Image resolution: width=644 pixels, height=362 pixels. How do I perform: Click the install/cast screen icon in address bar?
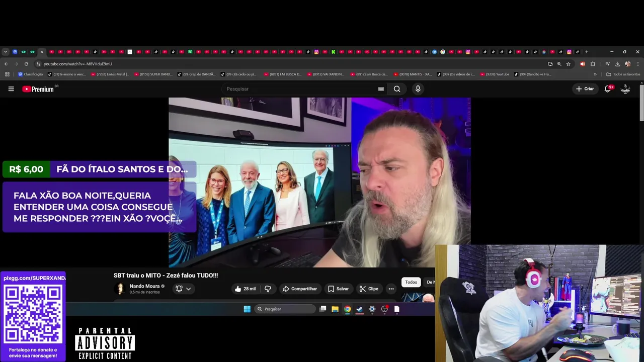[x=550, y=64]
